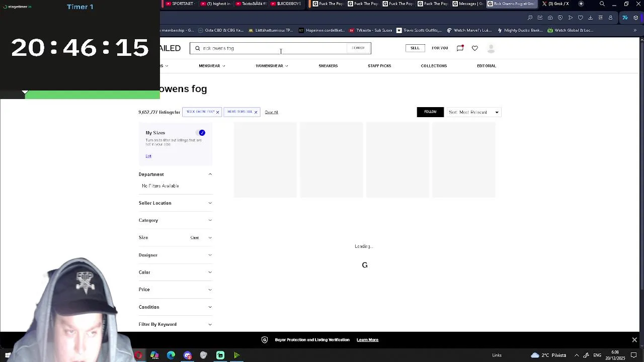Show hidden system tray icons

click(577, 355)
